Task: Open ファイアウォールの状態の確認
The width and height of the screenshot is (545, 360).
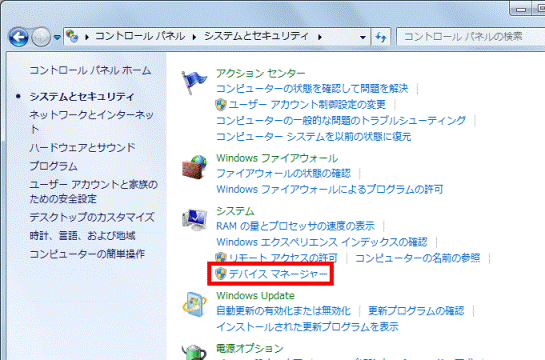Action: (x=284, y=173)
